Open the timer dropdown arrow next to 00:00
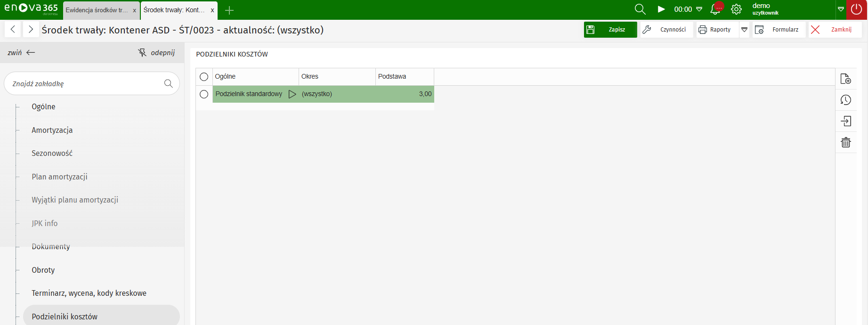 coord(699,9)
